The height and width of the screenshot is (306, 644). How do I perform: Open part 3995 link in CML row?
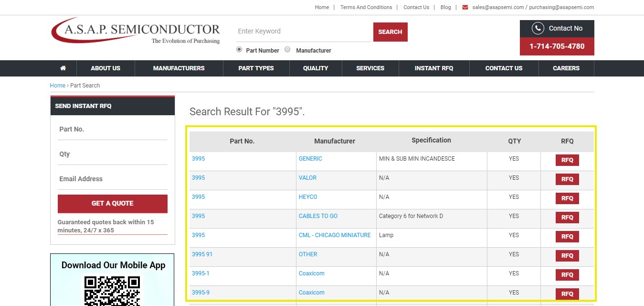198,235
